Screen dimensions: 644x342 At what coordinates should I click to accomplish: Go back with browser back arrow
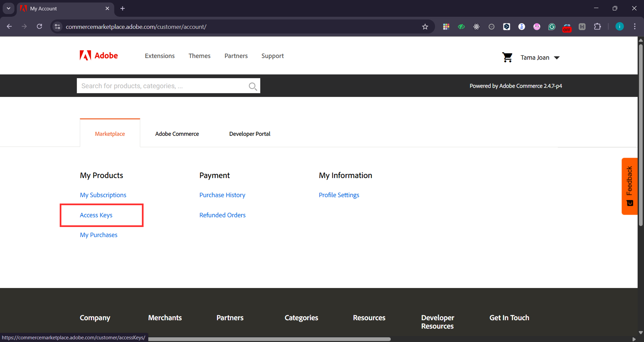coord(9,26)
